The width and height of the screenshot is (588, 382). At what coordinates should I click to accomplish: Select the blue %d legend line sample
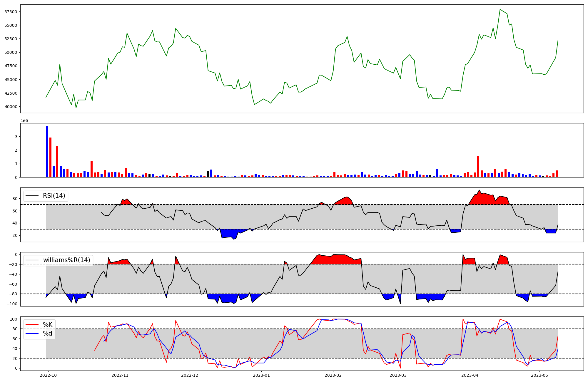click(x=32, y=334)
